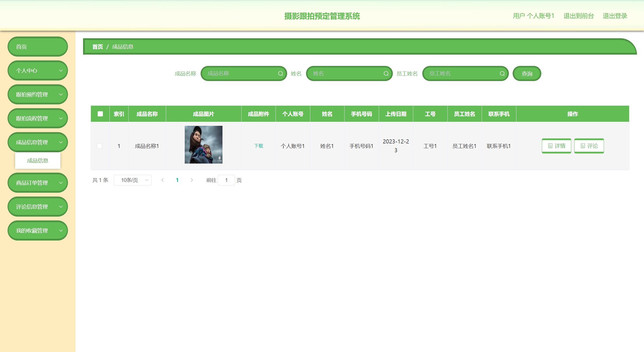
Task: Select 成品信息 submenu item
Action: pyautogui.click(x=38, y=161)
